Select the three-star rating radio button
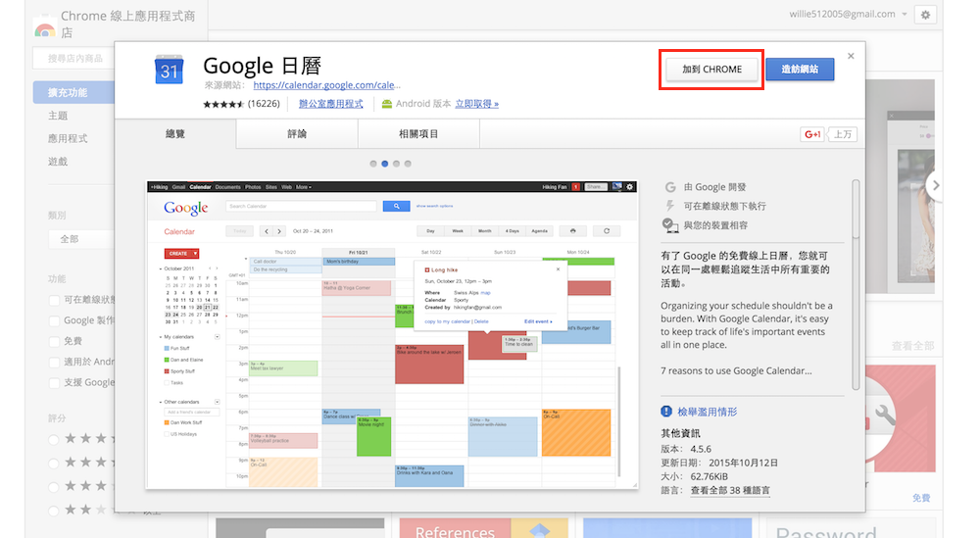The height and width of the screenshot is (538, 980). point(54,487)
